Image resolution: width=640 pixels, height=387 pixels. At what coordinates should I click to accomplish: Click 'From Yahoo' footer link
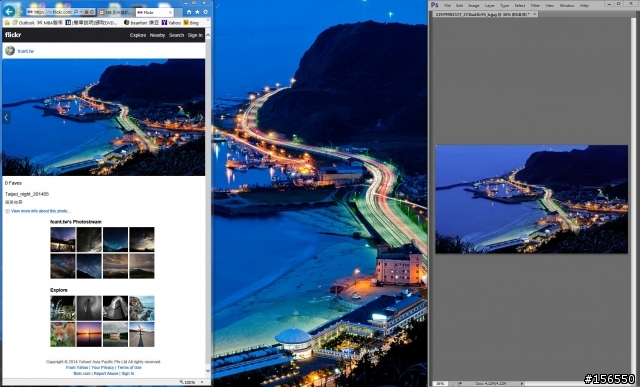click(77, 367)
